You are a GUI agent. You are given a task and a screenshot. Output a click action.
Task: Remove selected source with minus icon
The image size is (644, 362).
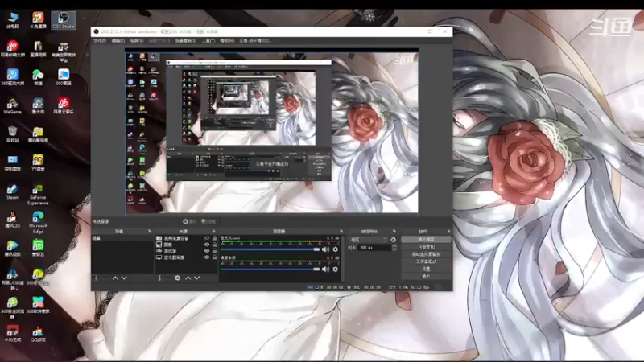click(168, 278)
